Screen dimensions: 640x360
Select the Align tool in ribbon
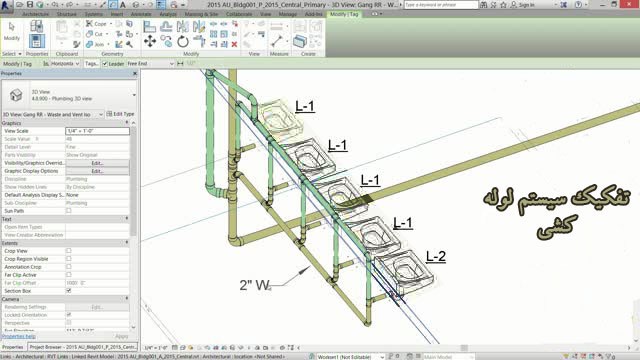149,27
